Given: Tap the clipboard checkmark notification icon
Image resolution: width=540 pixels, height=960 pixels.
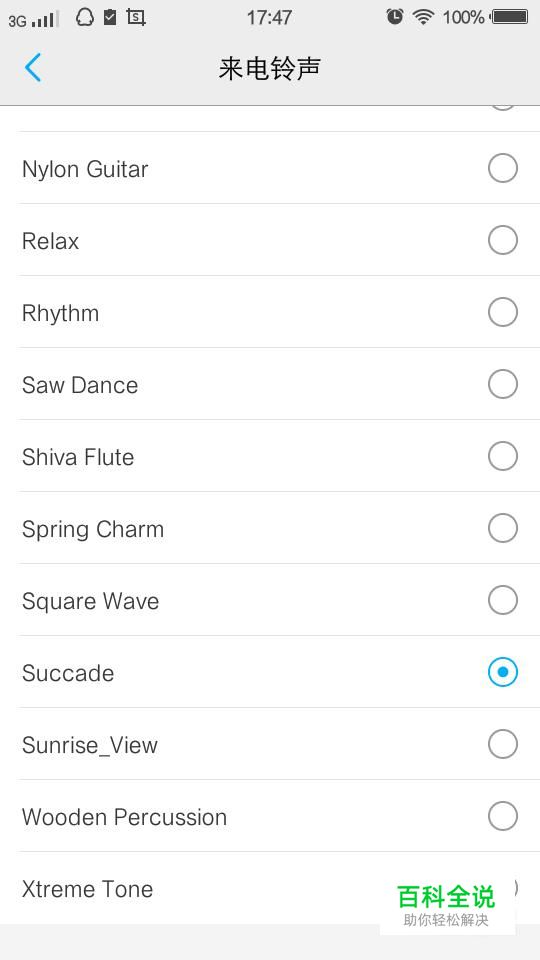Looking at the screenshot, I should click(x=110, y=17).
